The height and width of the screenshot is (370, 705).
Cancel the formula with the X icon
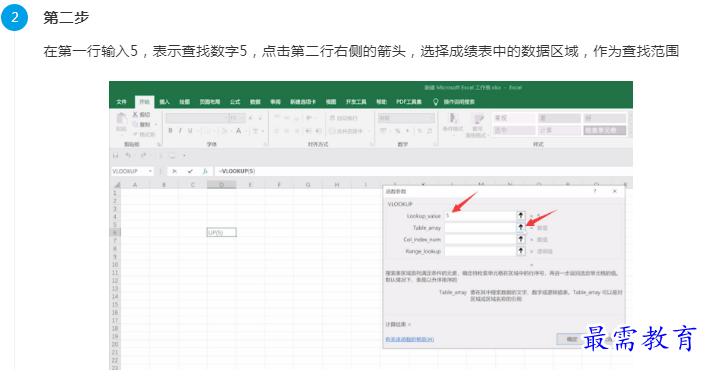[x=174, y=171]
